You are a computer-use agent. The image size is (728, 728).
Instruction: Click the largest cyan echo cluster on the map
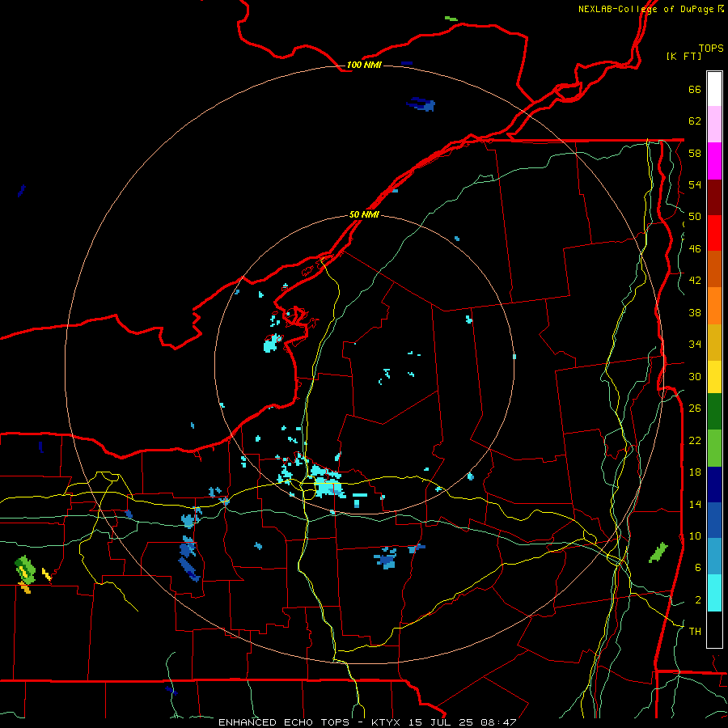point(328,483)
